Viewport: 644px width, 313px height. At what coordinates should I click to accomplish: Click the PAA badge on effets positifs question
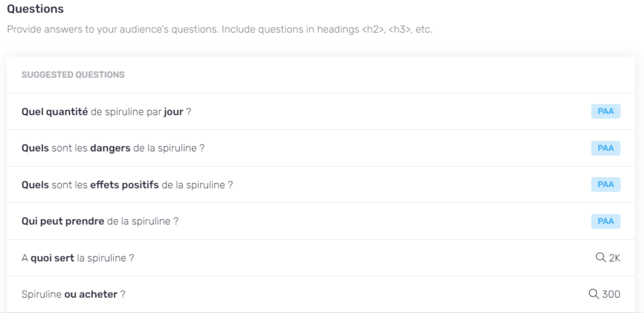click(605, 185)
